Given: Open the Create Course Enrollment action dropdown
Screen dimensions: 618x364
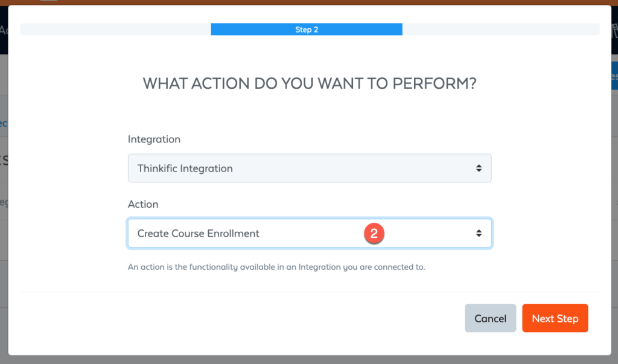Looking at the screenshot, I should pyautogui.click(x=310, y=234).
